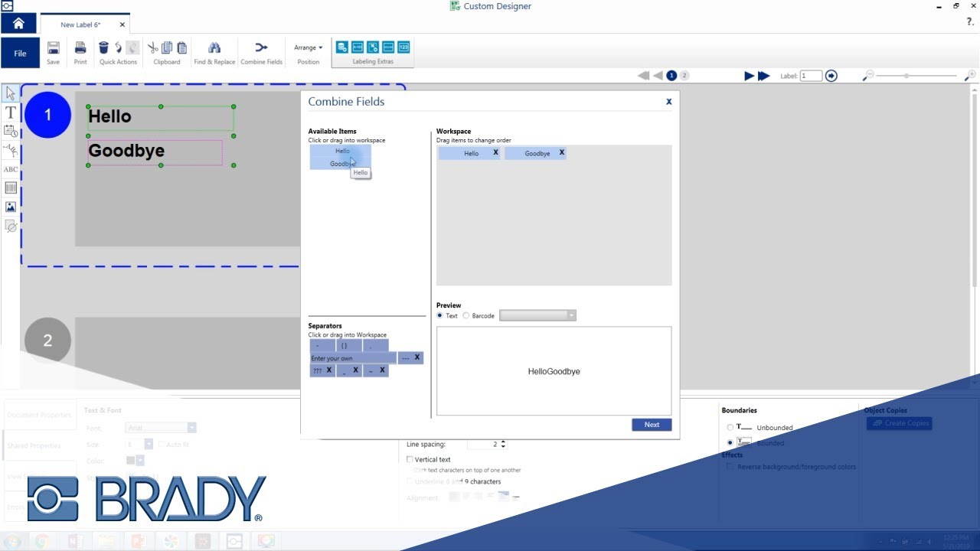Switch to New Label 6 tab

pos(80,24)
